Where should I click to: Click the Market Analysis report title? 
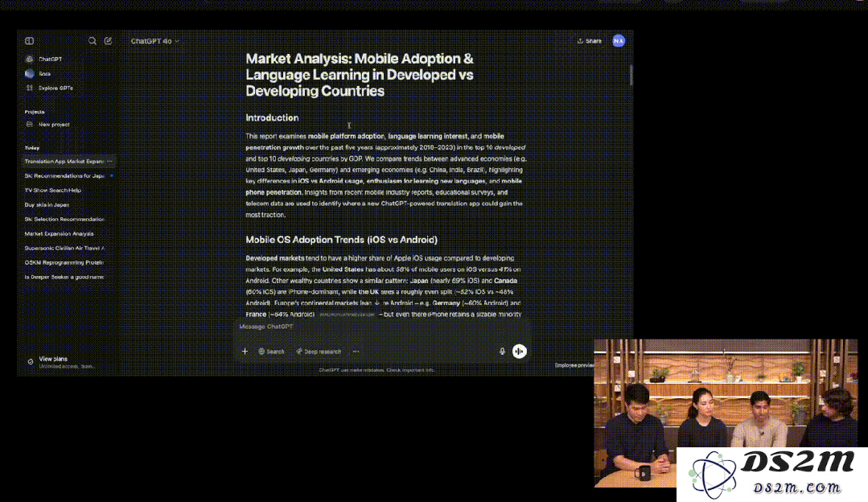360,75
